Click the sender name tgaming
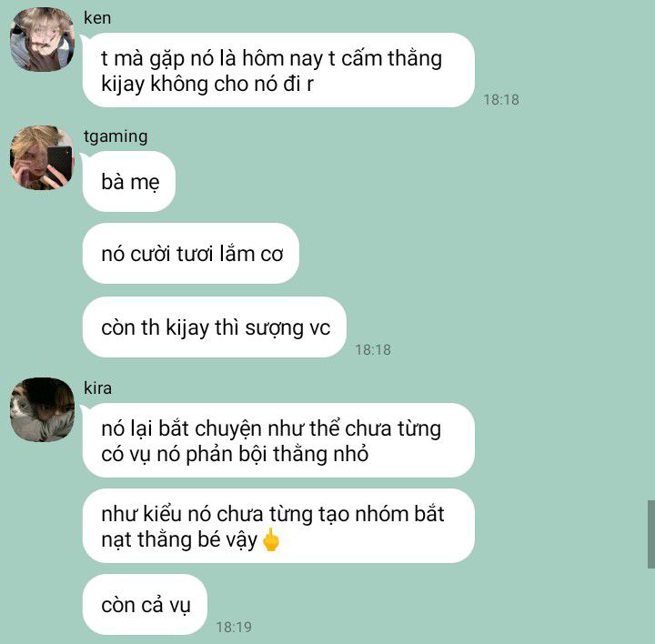 tap(116, 136)
